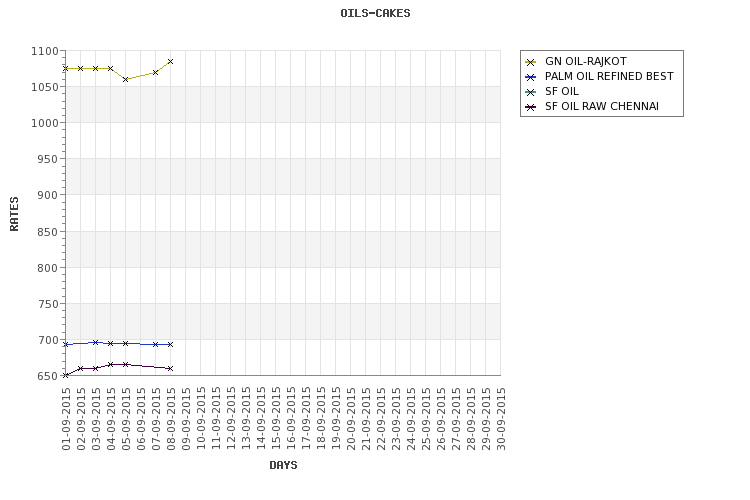Click the 700 rate axis label
This screenshot has height=500, width=750.
pyautogui.click(x=48, y=340)
